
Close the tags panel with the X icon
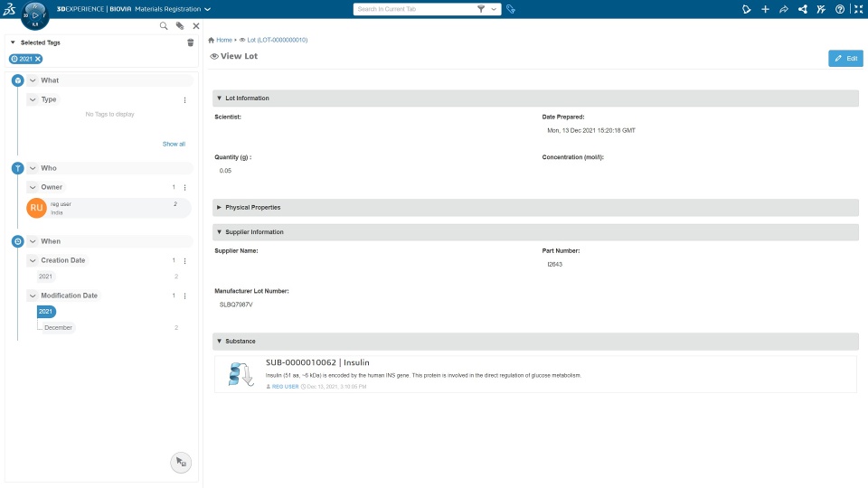196,26
